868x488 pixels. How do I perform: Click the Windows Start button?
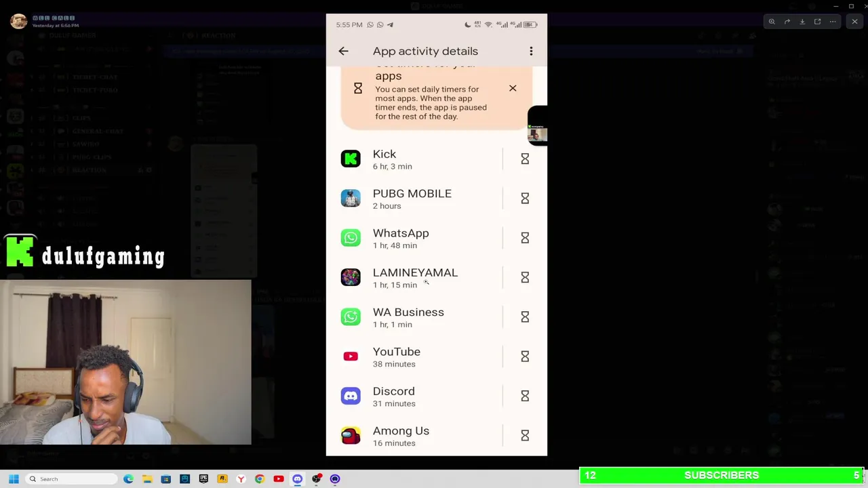click(x=14, y=479)
